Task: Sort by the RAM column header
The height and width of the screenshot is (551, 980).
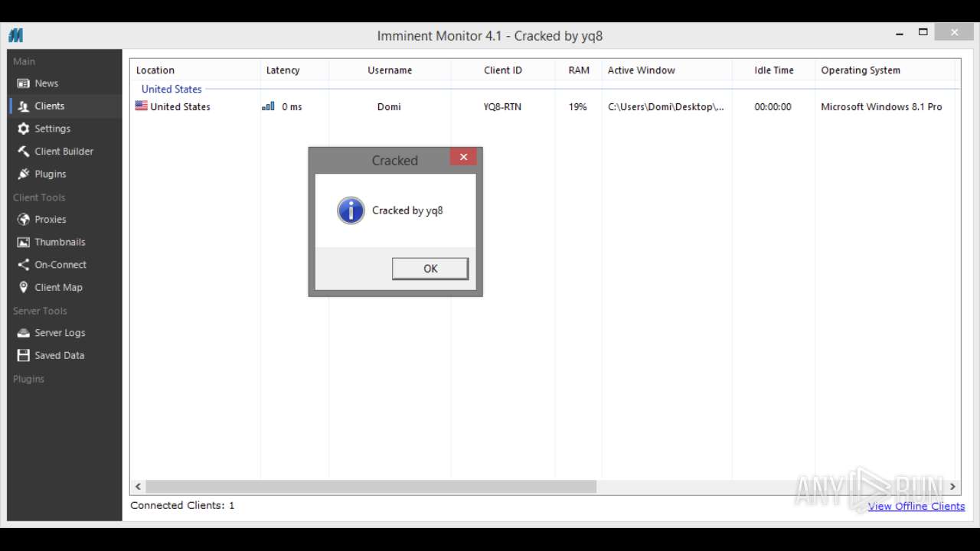Action: pos(579,70)
